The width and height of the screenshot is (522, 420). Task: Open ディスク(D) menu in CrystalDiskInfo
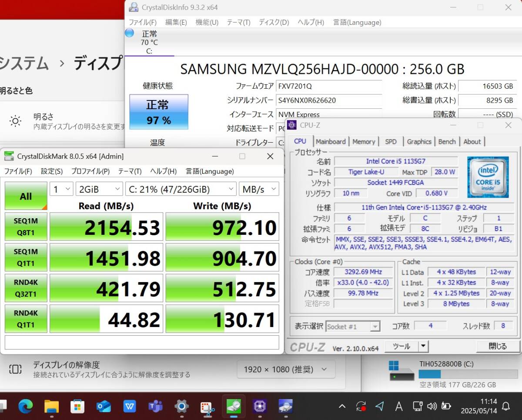(x=274, y=22)
